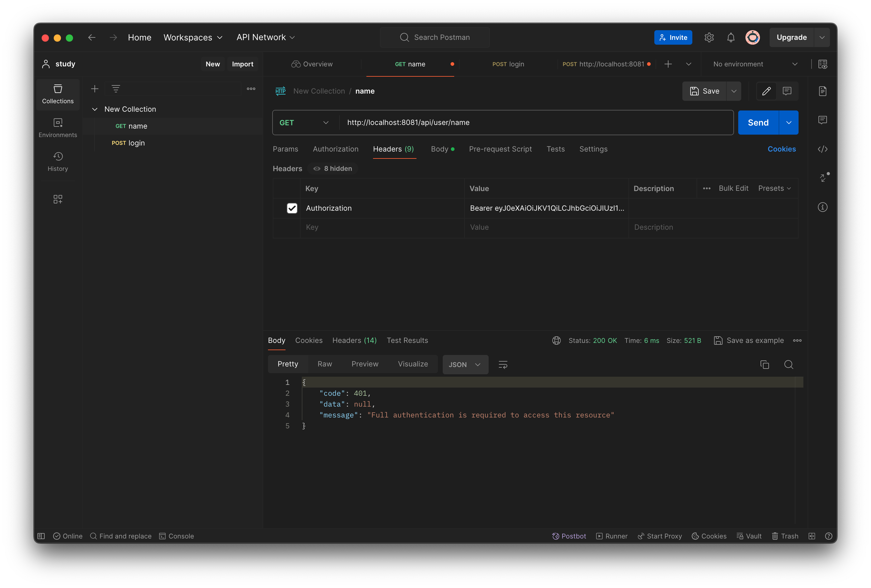Click the edit pencil icon

click(766, 91)
